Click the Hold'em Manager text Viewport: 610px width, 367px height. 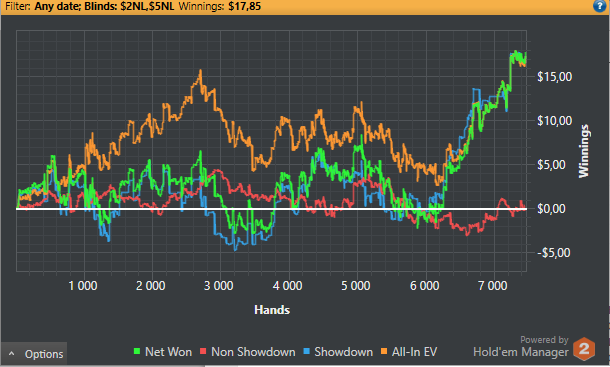coord(521,352)
